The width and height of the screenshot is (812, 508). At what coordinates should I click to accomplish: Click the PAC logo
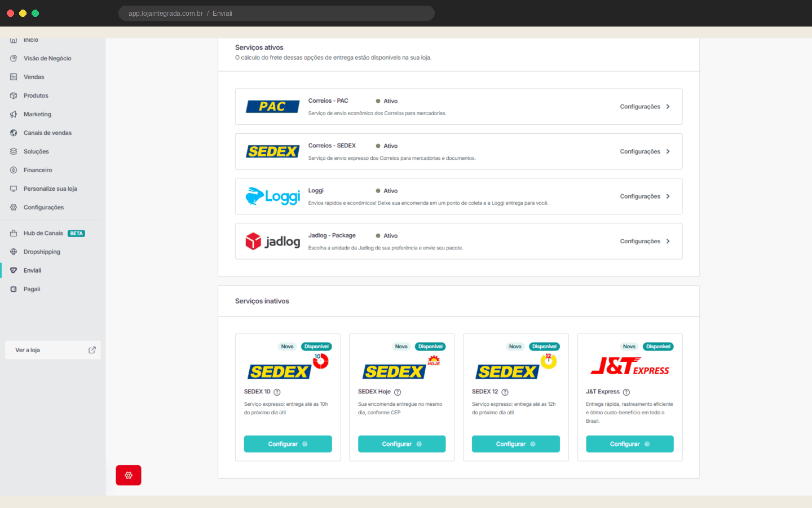pyautogui.click(x=272, y=106)
